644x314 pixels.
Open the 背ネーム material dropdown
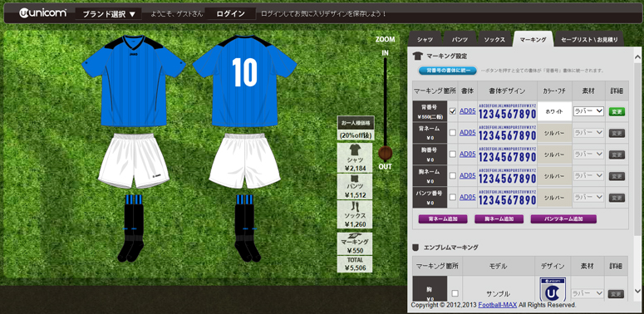(x=588, y=133)
